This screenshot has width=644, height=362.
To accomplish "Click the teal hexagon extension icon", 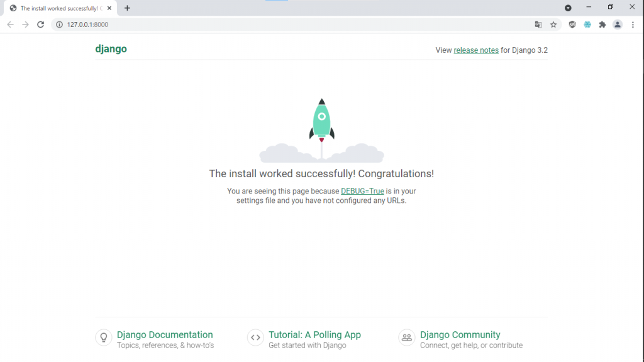I will 587,25.
